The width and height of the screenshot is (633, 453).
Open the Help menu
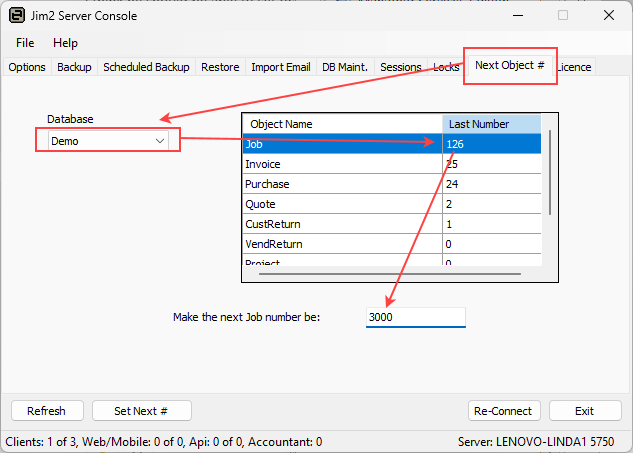65,43
